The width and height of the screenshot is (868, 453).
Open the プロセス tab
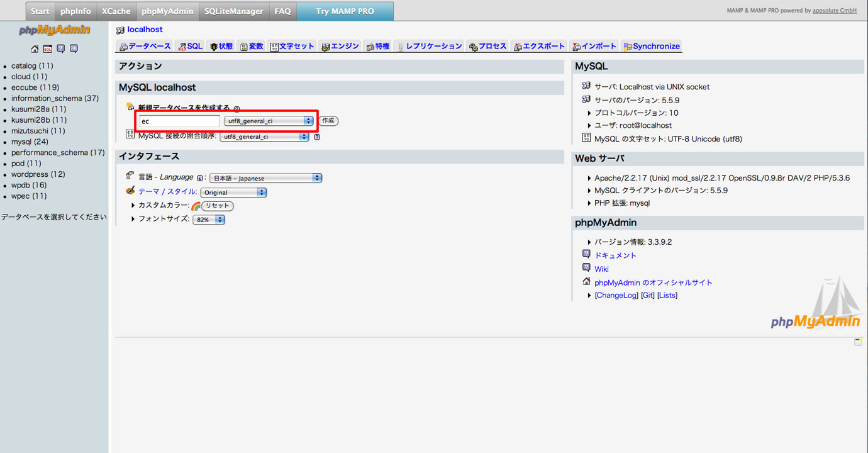pos(488,46)
